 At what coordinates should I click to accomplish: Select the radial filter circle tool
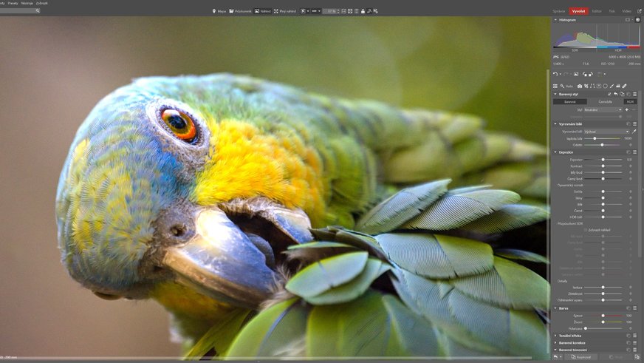coord(605,86)
